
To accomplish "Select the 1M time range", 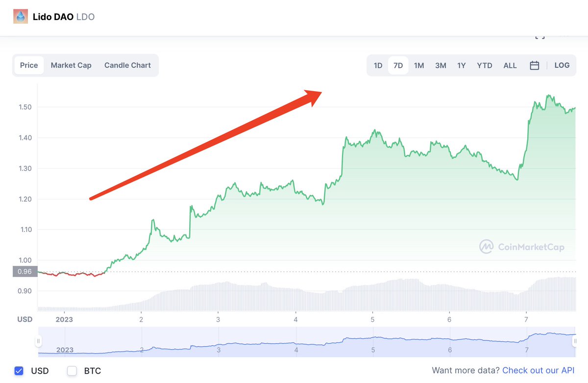I will coord(419,65).
